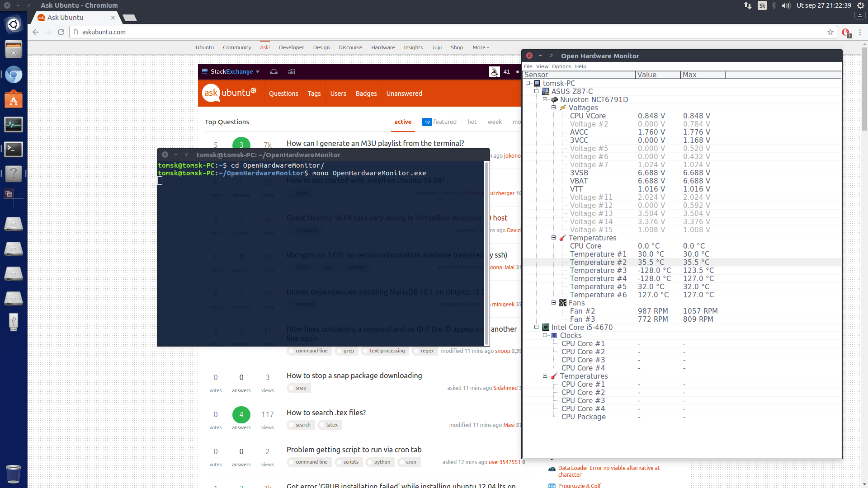The width and height of the screenshot is (868, 488).
Task: Collapse the Intel Core i5-4670 node
Action: (x=536, y=327)
